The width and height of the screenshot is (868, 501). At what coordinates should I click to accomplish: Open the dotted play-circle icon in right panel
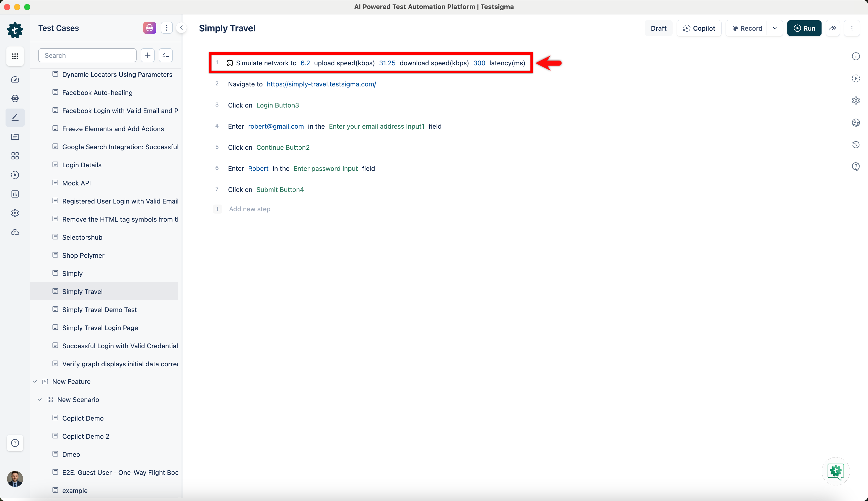pyautogui.click(x=856, y=78)
